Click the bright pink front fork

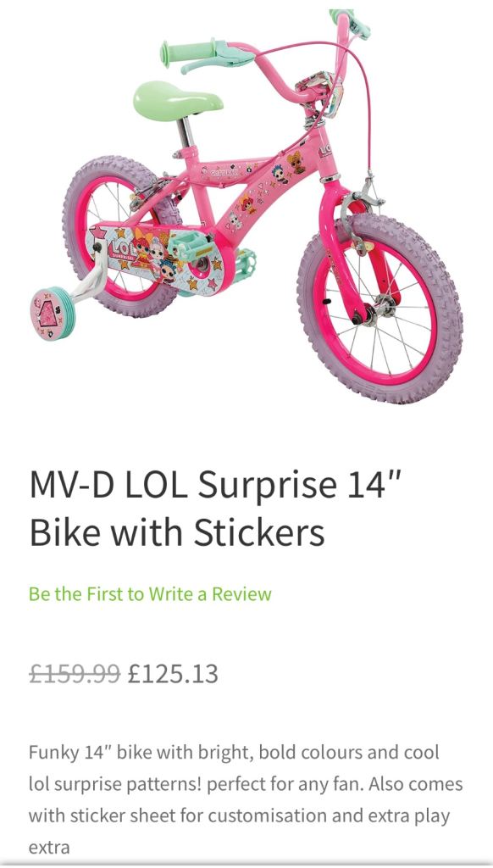click(x=344, y=252)
